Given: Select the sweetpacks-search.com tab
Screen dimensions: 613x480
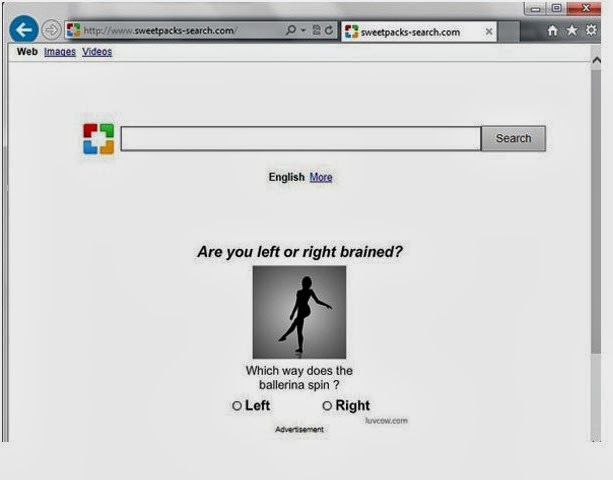Looking at the screenshot, I should (419, 32).
